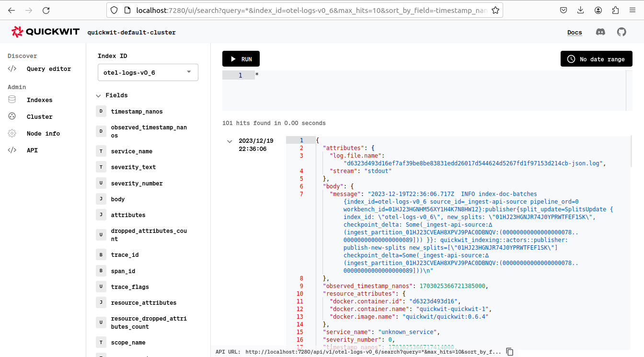Collapse the Fields list

point(99,95)
